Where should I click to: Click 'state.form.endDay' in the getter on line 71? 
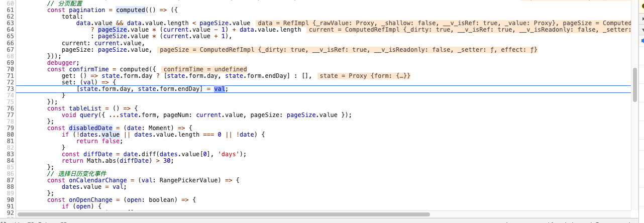pos(256,75)
